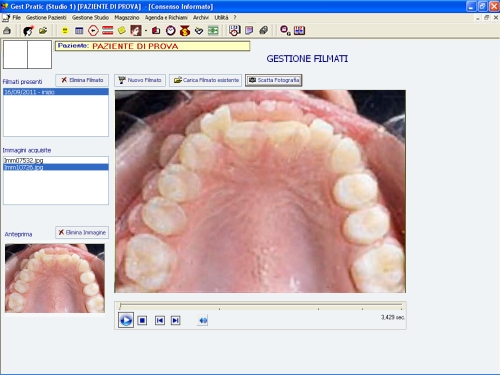Viewport: 500px width, 375px height.
Task: Click the speaker volume icon
Action: pyautogui.click(x=203, y=321)
